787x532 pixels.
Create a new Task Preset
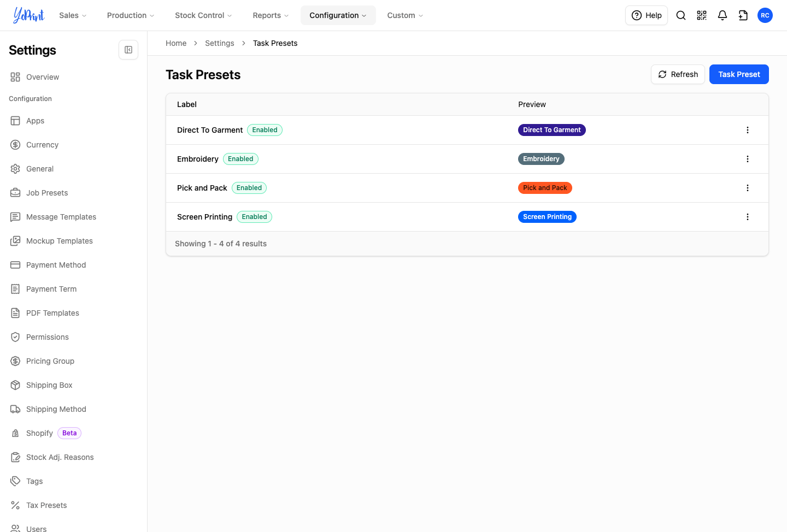tap(739, 74)
